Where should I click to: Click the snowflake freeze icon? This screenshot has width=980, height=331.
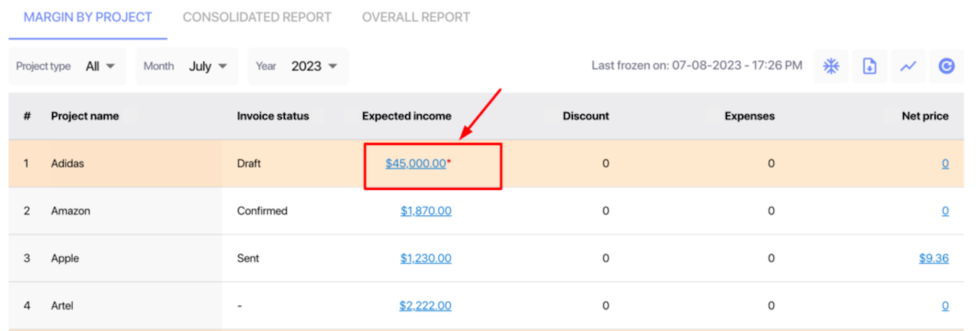831,66
